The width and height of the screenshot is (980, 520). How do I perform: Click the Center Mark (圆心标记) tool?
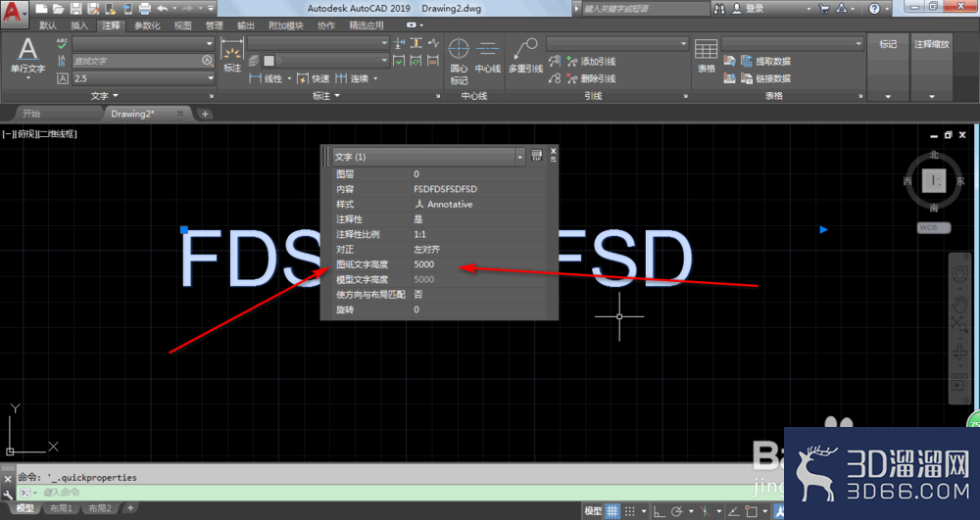click(459, 61)
